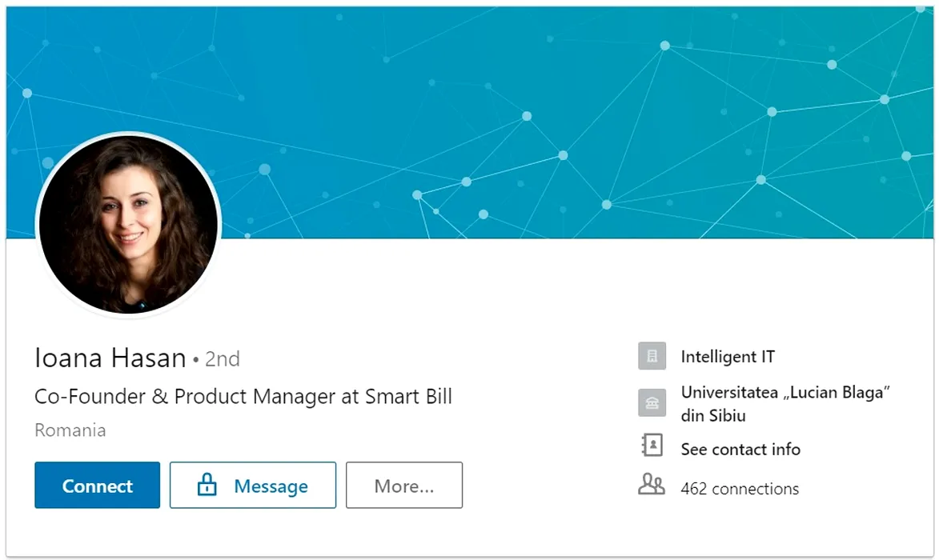
Task: Click the university building icon
Action: click(652, 403)
